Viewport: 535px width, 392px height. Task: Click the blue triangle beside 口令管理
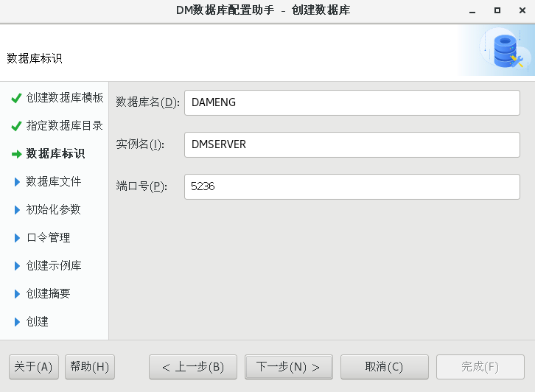pos(17,238)
